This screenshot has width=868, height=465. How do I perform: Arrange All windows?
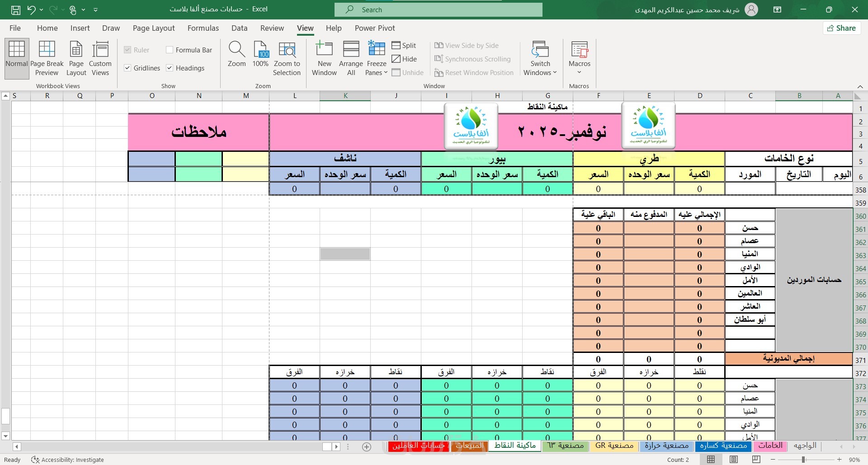(x=351, y=59)
